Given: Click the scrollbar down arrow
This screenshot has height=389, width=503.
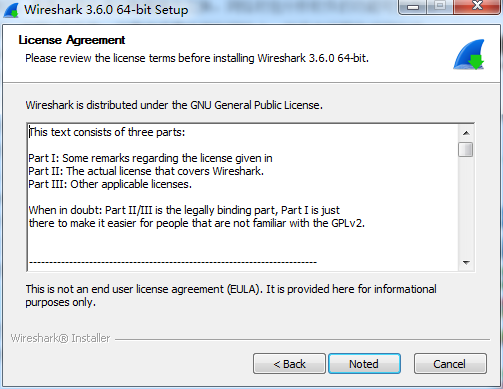Looking at the screenshot, I should click(x=466, y=263).
